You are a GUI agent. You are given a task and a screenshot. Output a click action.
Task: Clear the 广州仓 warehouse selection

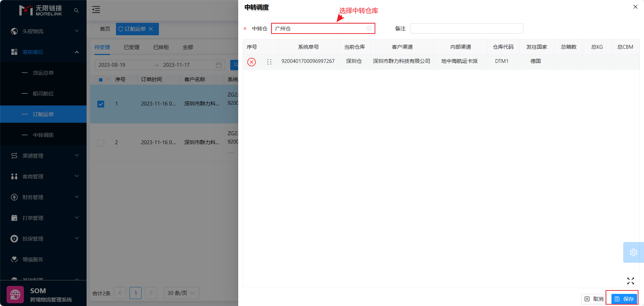[x=369, y=29]
